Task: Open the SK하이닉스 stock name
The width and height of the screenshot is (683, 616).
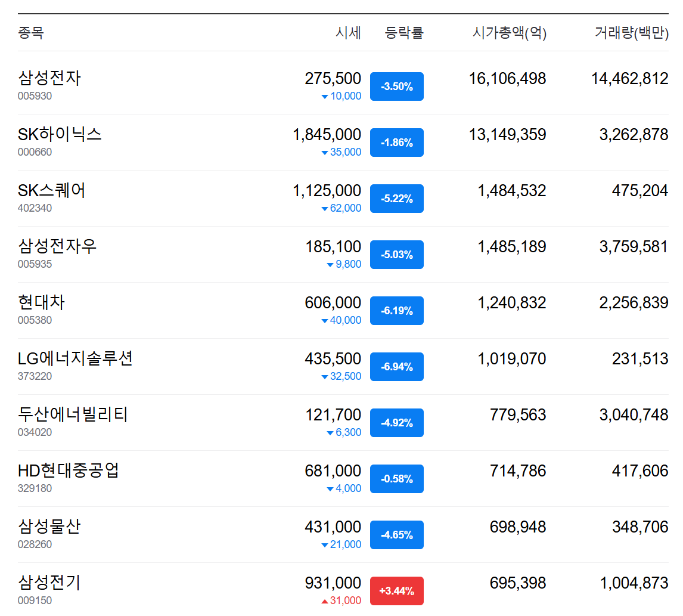Action: (x=60, y=134)
